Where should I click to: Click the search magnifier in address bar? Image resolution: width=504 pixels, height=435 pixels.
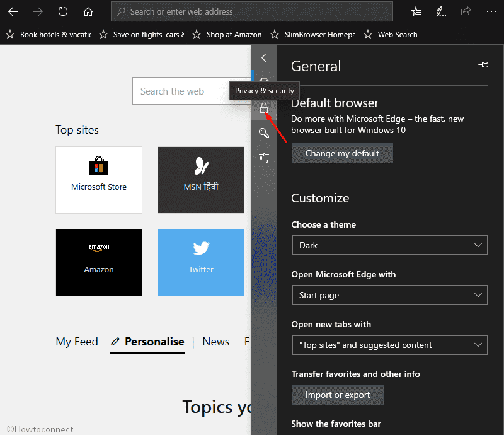click(121, 11)
